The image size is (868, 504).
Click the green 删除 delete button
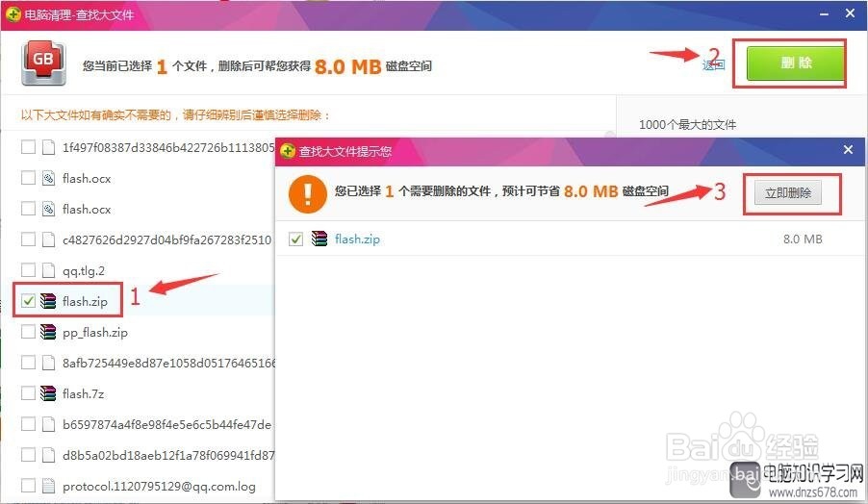pyautogui.click(x=794, y=63)
